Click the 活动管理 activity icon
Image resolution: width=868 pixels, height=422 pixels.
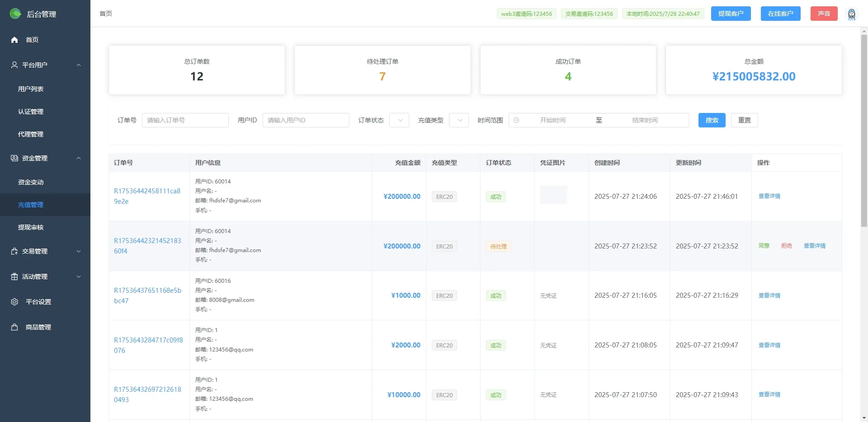pyautogui.click(x=14, y=277)
